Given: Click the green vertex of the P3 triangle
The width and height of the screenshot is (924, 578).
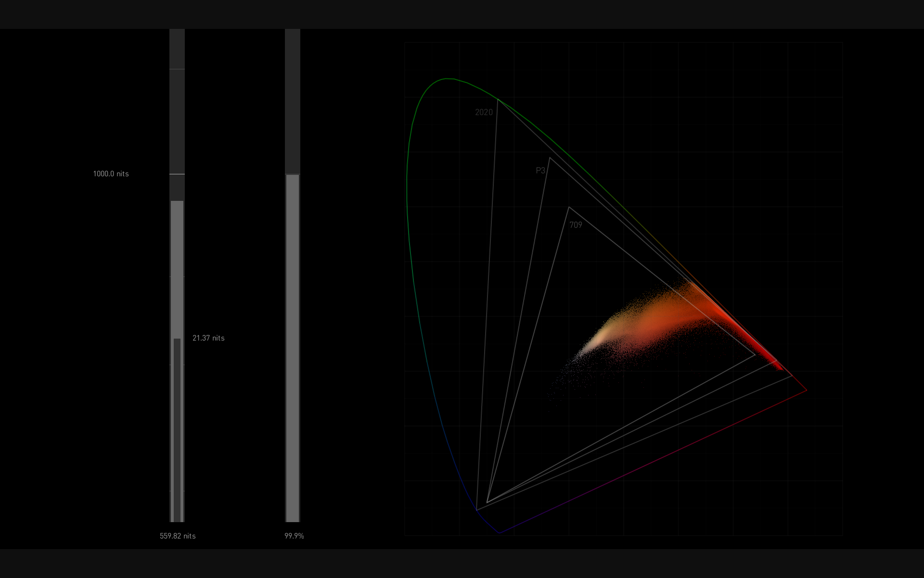Looking at the screenshot, I should click(x=550, y=158).
